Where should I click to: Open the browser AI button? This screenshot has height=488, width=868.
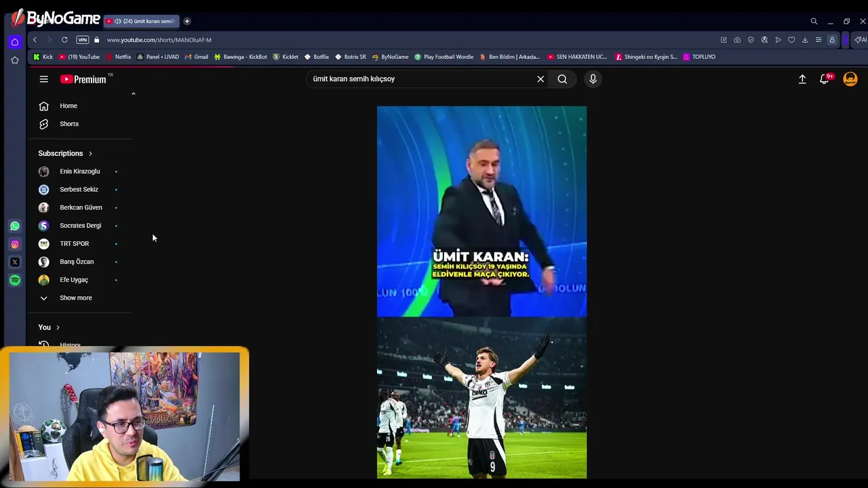point(861,40)
